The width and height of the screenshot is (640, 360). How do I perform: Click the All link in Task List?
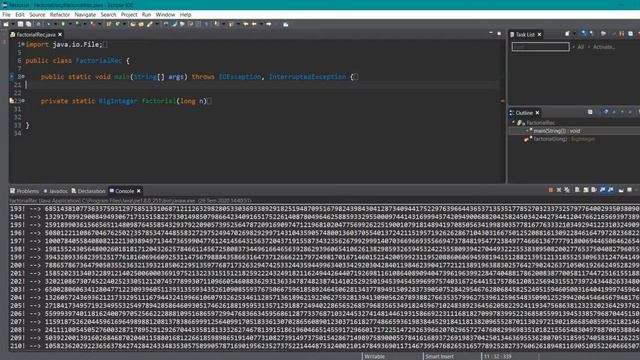[x=580, y=47]
